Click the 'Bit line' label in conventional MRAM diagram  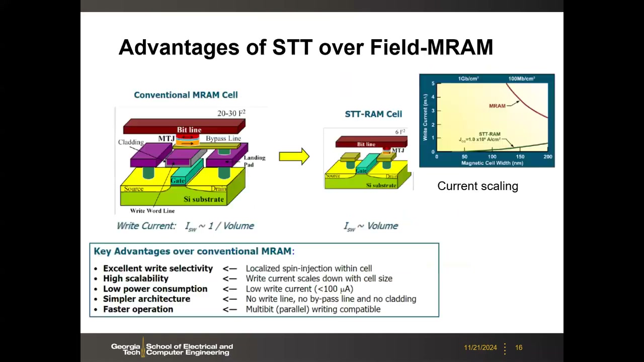(189, 130)
